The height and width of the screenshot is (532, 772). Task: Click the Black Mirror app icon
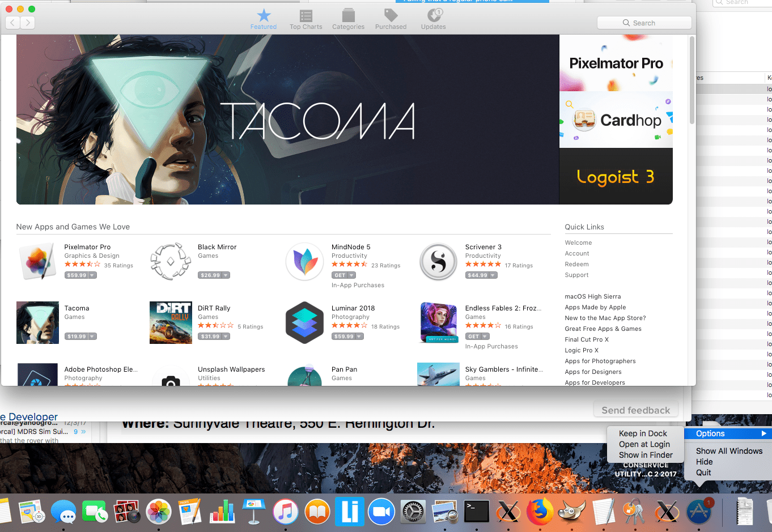coord(171,262)
